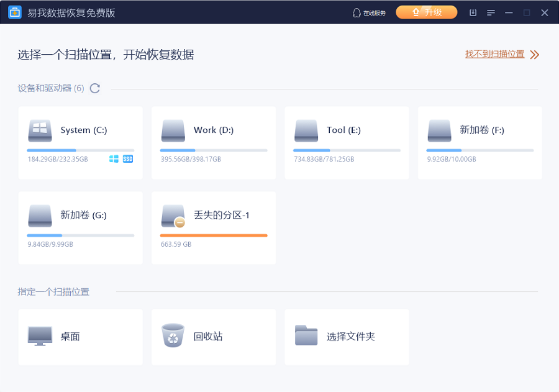559x392 pixels.
Task: Select the System (C:) drive icon
Action: click(x=40, y=130)
